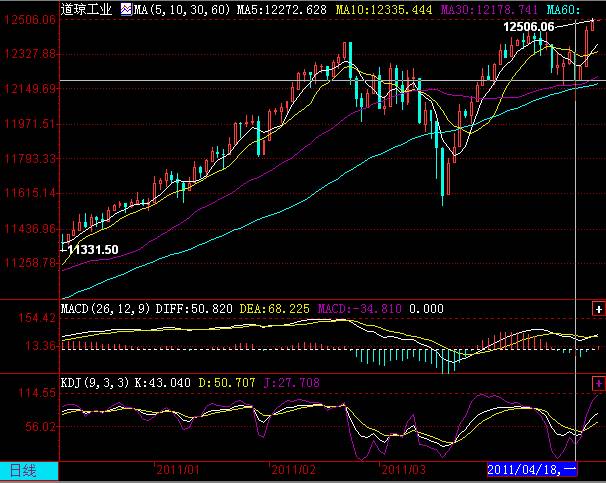The width and height of the screenshot is (606, 483).
Task: Click the 12506.06 high price annotation
Action: [529, 27]
